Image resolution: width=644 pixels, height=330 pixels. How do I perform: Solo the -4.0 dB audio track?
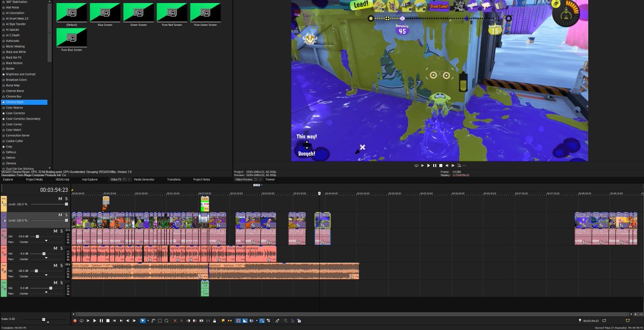pos(61,248)
